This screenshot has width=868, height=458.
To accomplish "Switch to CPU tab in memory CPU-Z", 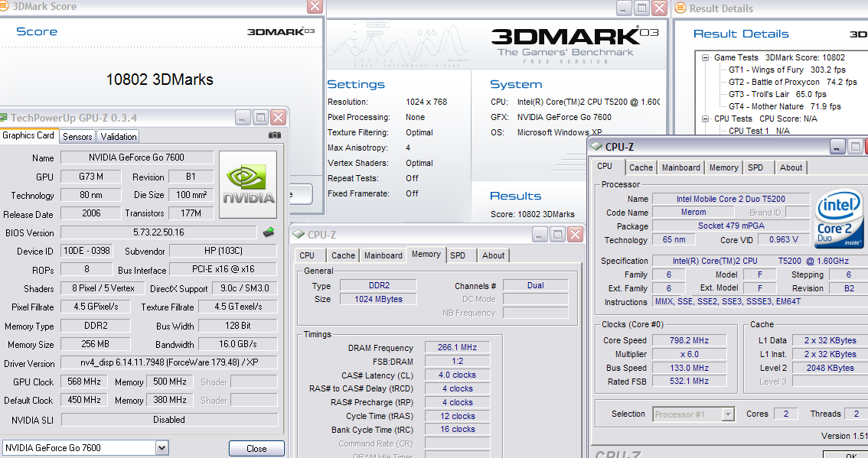I will pyautogui.click(x=307, y=255).
